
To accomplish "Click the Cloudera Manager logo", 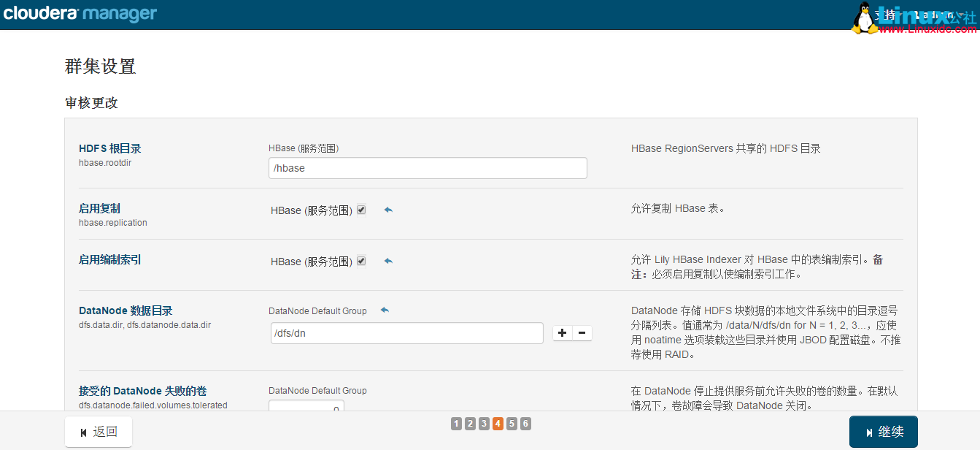I will tap(79, 12).
